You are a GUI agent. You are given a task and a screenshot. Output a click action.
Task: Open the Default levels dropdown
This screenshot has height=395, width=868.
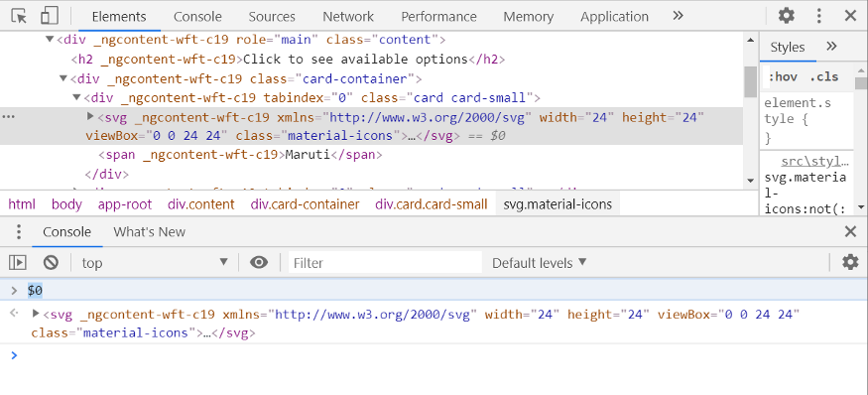[x=540, y=263]
